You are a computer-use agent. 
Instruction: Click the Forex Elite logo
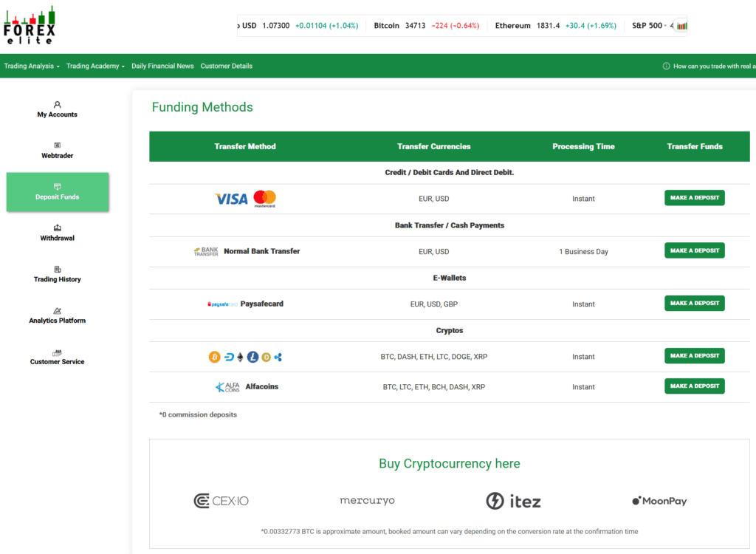tap(31, 24)
